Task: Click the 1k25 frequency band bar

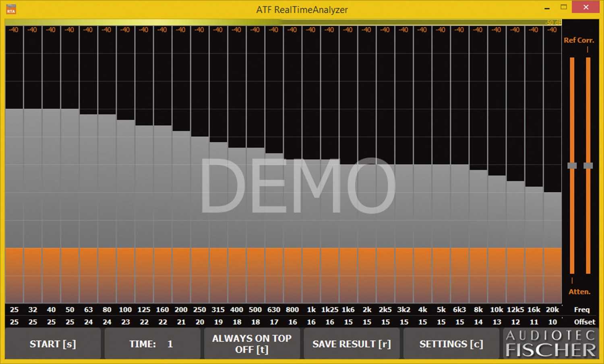Action: tap(329, 231)
